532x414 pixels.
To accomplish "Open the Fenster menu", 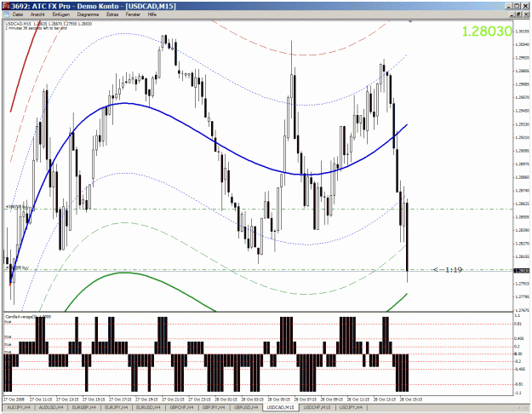I will click(x=133, y=14).
